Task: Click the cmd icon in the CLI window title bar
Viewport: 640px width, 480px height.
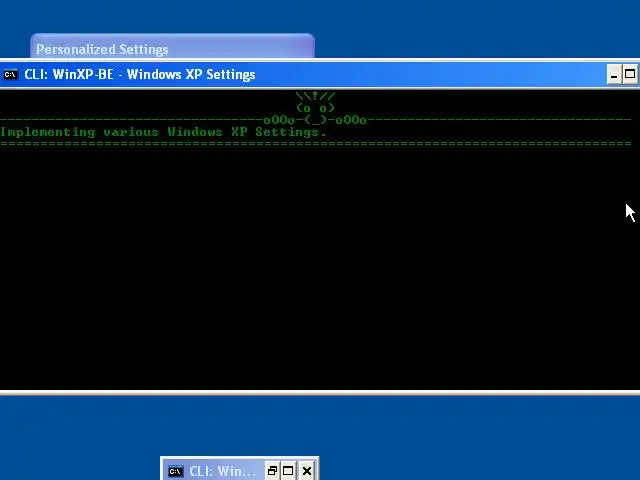Action: (x=11, y=75)
